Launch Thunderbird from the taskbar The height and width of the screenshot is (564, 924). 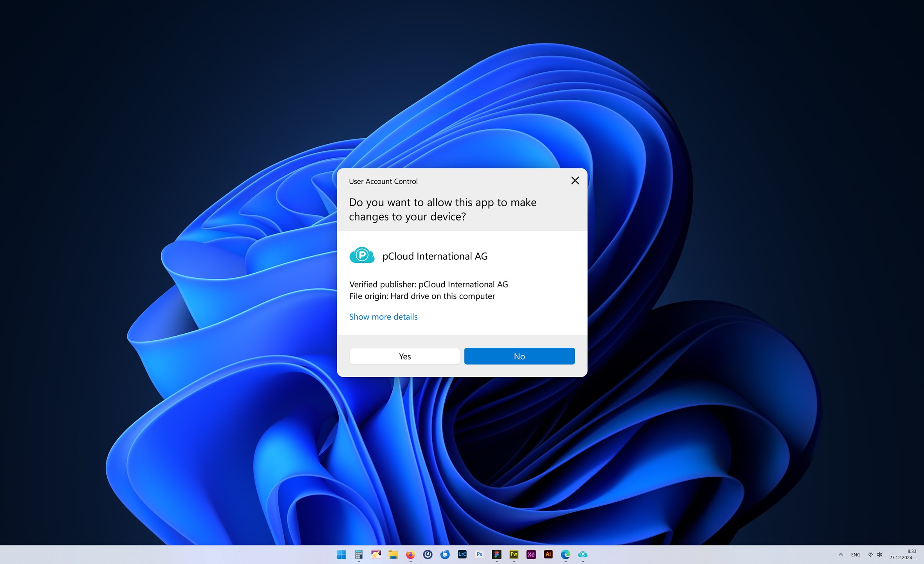pyautogui.click(x=445, y=555)
